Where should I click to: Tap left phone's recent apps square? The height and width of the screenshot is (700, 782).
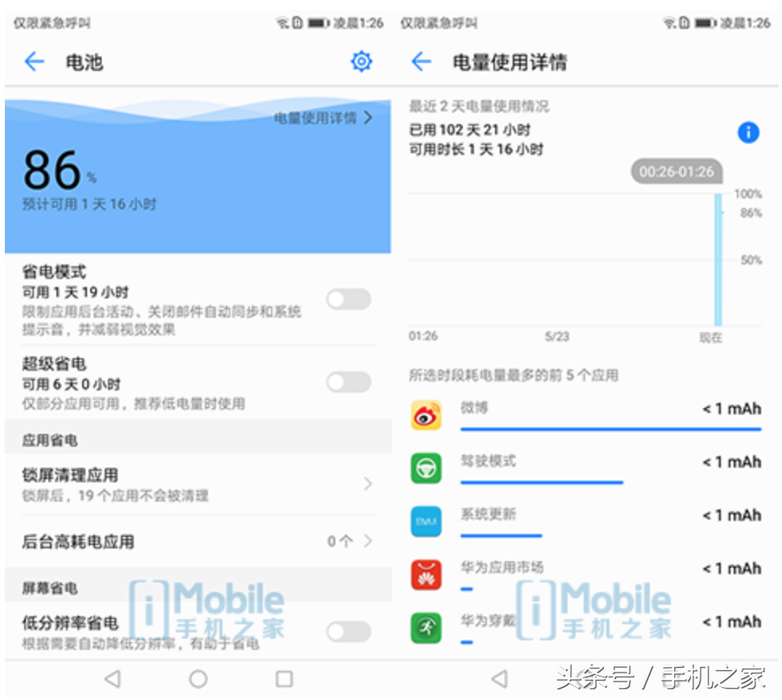coord(285,679)
